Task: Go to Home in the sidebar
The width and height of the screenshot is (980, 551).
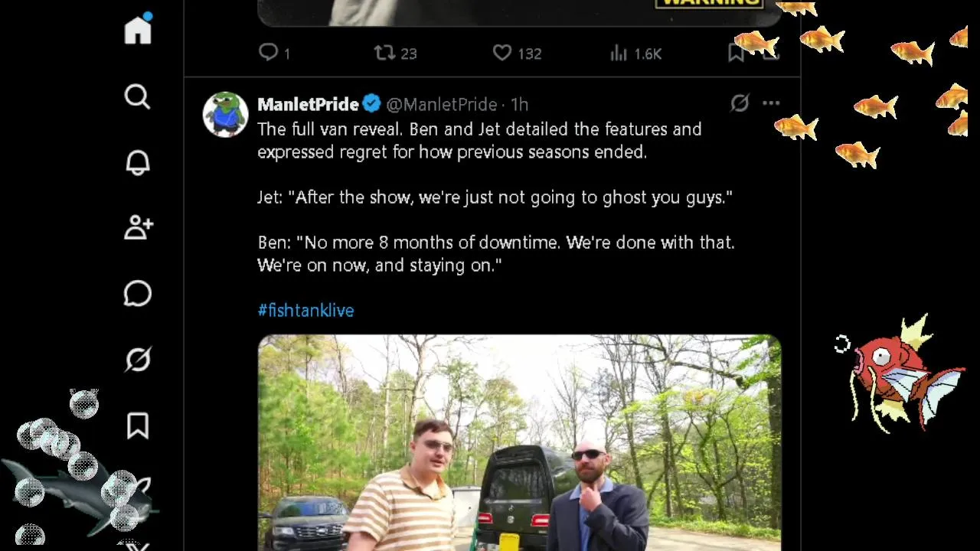Action: 138,31
